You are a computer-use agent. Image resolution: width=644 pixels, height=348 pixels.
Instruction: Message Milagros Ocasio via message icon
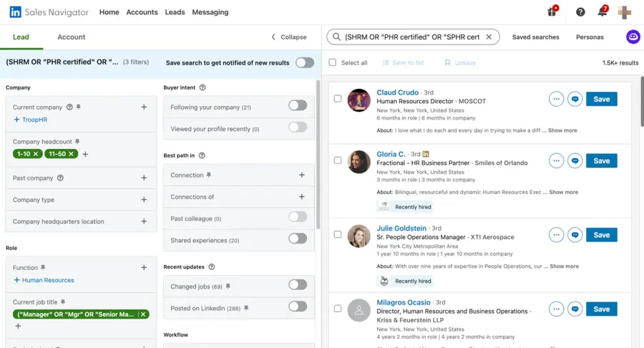click(x=575, y=309)
